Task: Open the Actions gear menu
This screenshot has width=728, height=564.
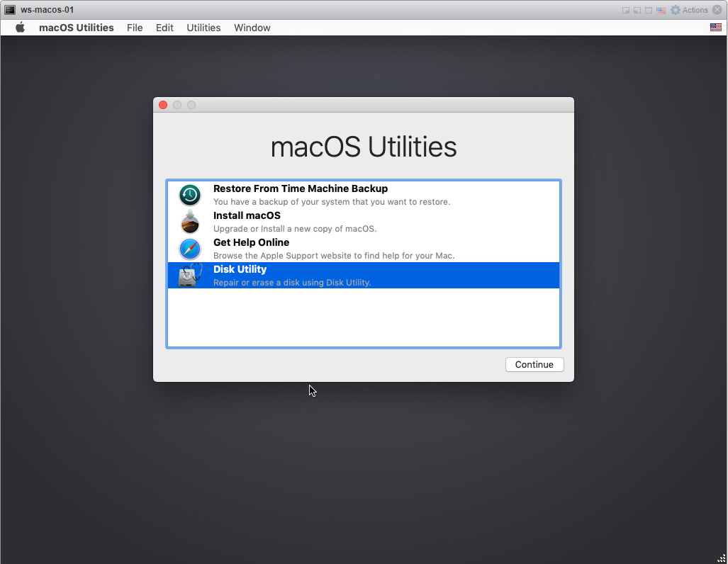Action: (689, 10)
